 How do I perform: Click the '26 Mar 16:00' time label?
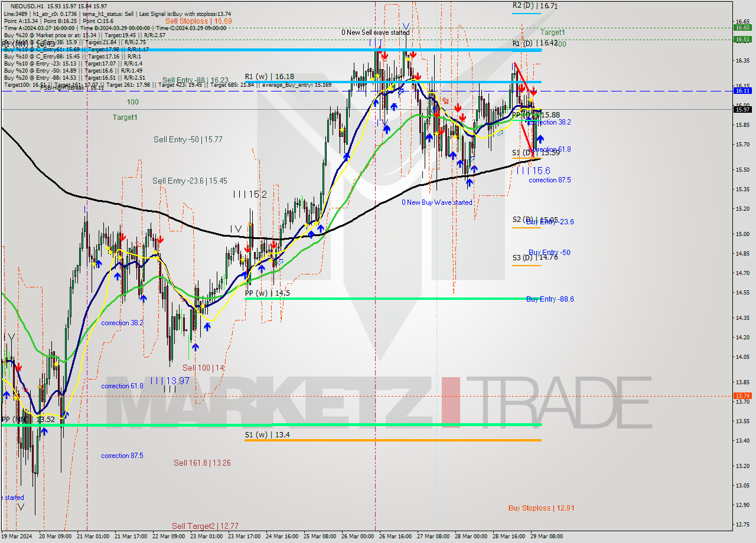point(395,537)
